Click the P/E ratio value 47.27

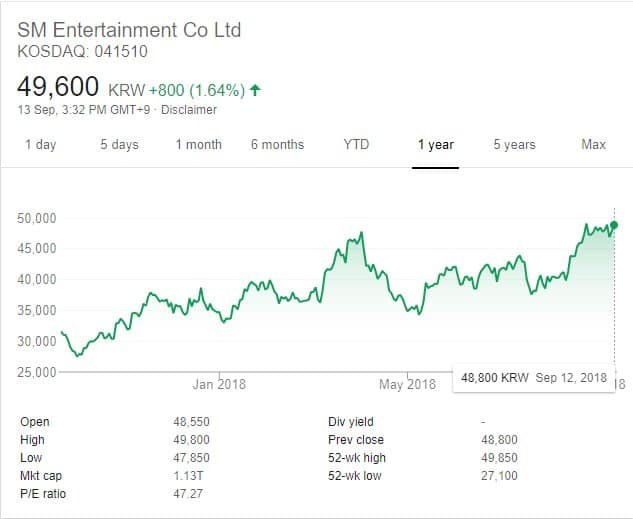click(x=188, y=494)
